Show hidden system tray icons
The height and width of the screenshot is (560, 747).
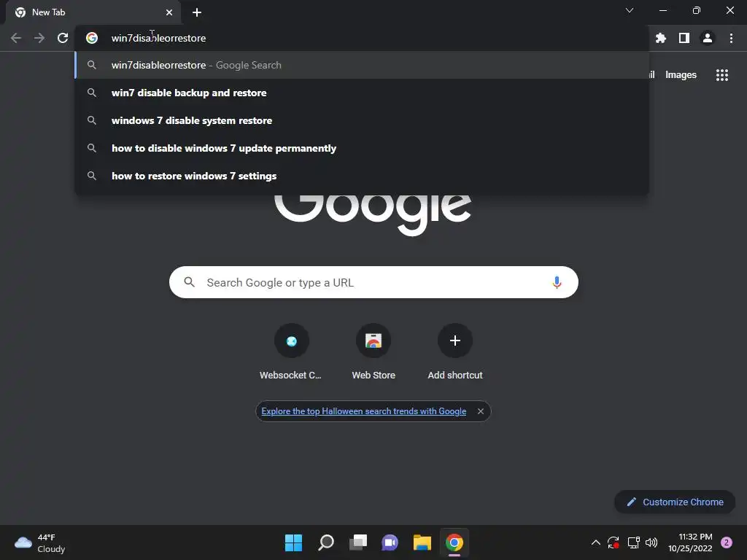595,542
